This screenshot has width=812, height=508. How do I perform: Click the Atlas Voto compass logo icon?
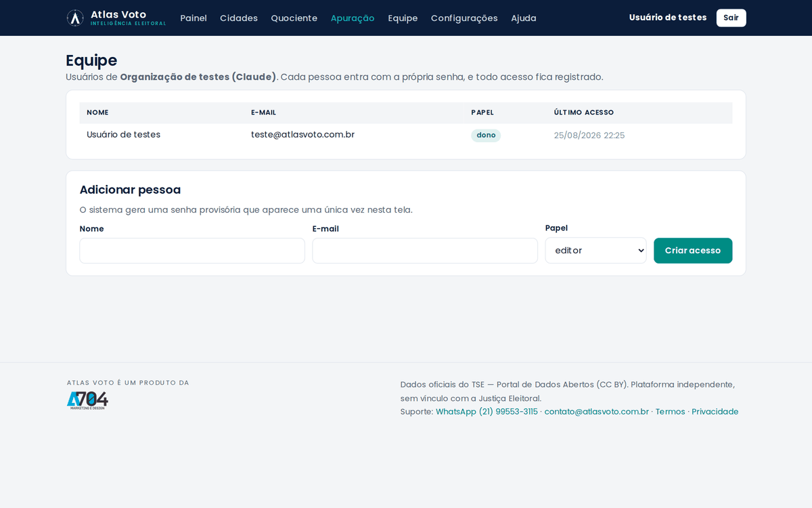(75, 18)
